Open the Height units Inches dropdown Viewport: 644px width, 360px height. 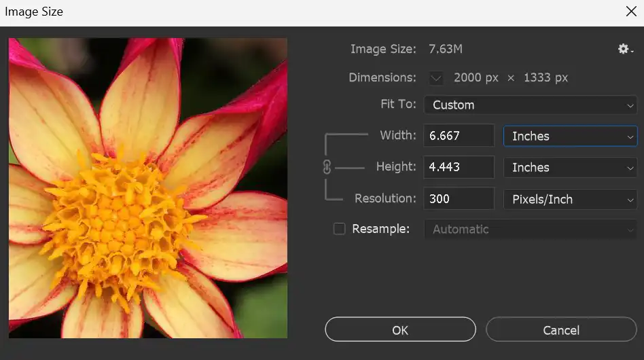click(570, 168)
